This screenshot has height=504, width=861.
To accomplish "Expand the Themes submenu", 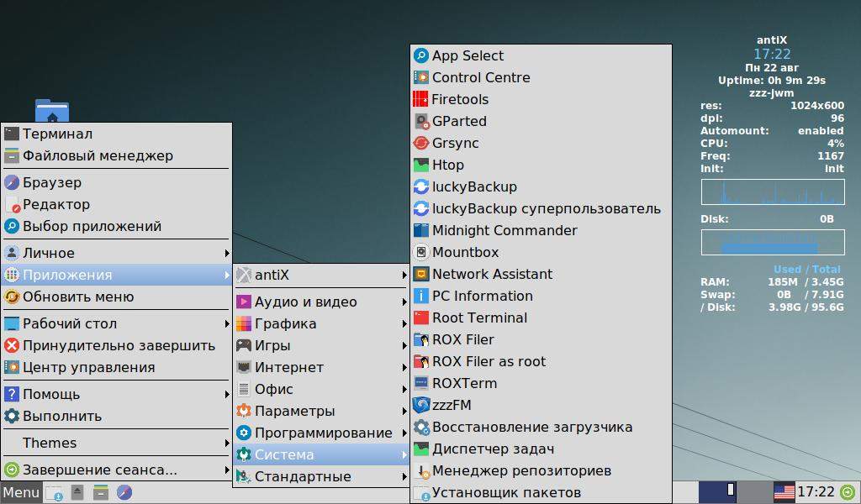I will (x=116, y=444).
